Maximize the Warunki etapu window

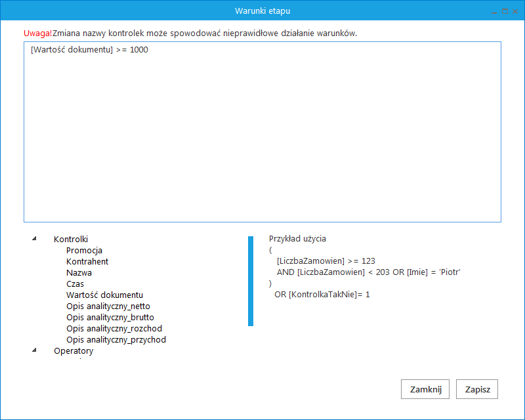pos(505,11)
